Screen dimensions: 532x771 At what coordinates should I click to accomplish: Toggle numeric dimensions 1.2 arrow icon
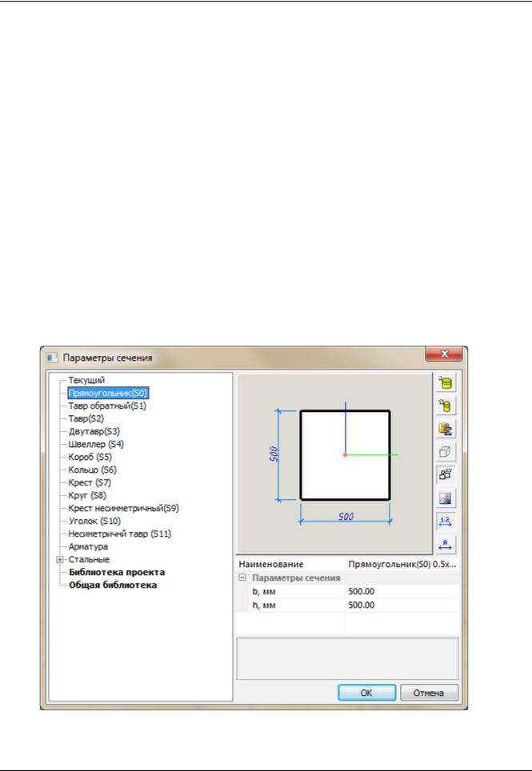point(446,521)
